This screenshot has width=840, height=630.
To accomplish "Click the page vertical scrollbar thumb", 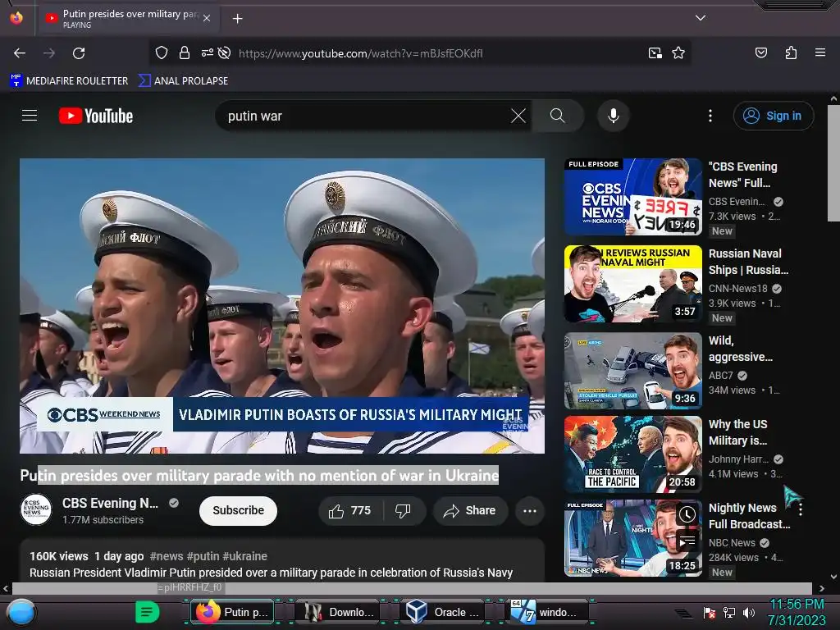I will pos(833,163).
